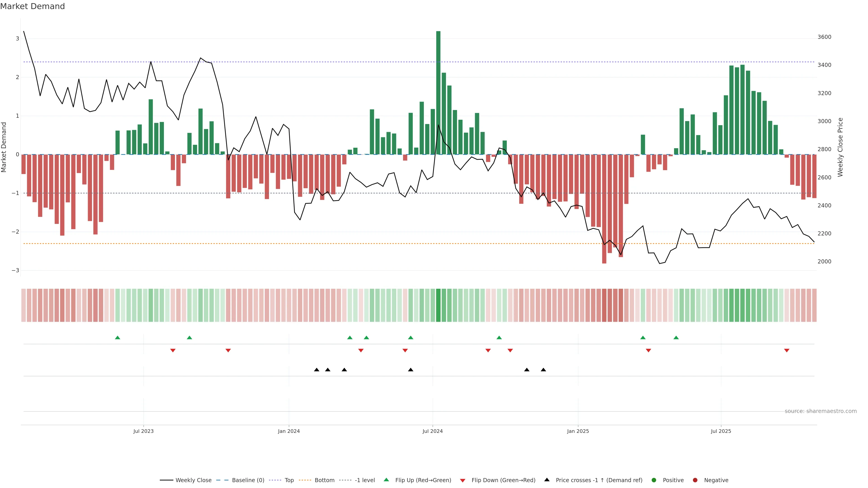The width and height of the screenshot is (868, 488).
Task: Click the rightmost black price-cross triangle marker
Action: (x=543, y=370)
